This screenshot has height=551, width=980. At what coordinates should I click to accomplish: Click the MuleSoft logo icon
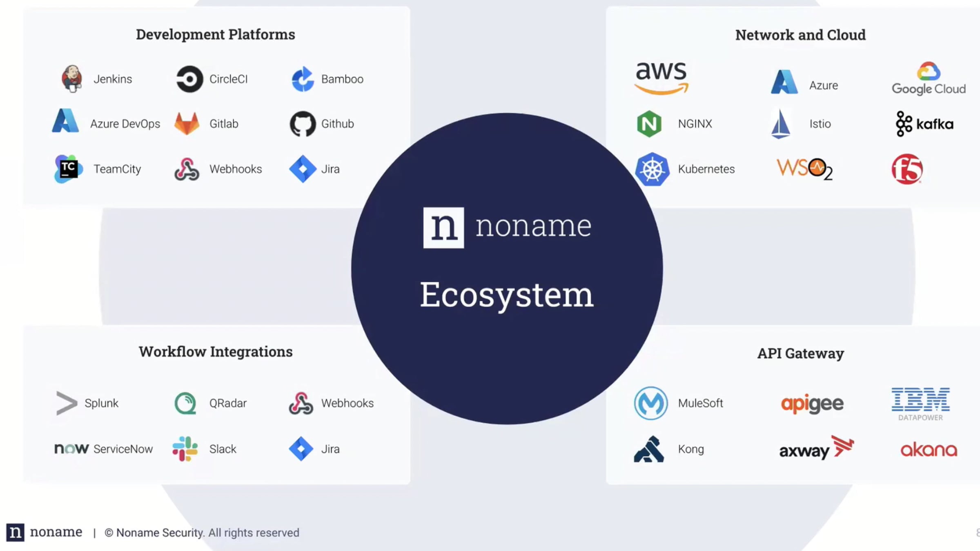tap(651, 403)
